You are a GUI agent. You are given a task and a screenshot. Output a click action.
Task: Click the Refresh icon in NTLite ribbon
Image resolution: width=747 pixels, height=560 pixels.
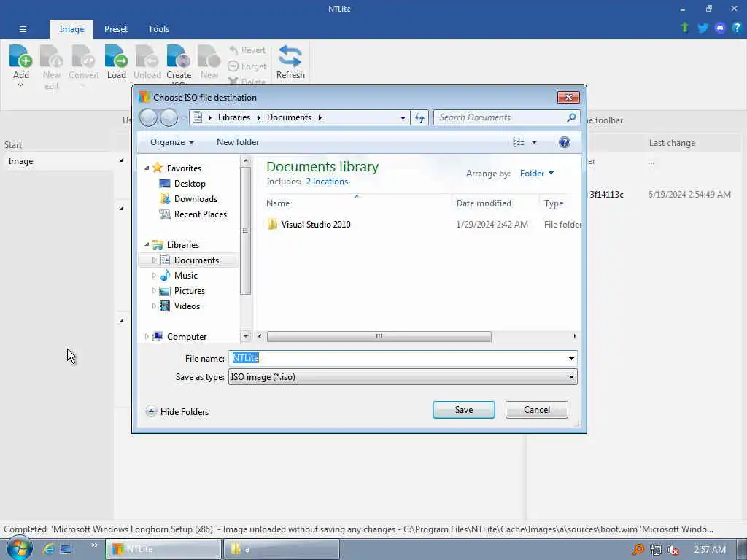coord(290,56)
